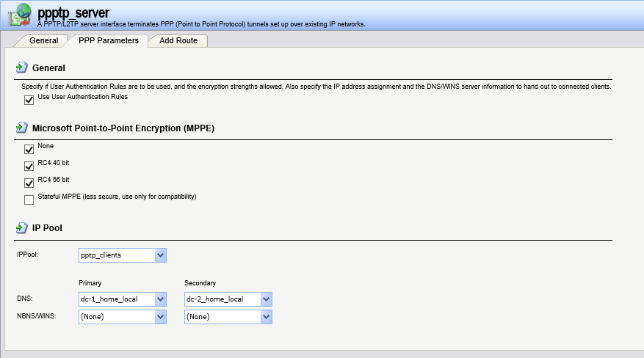Toggle Use User Authentication Rules checkbox
The height and width of the screenshot is (358, 644).
click(29, 100)
